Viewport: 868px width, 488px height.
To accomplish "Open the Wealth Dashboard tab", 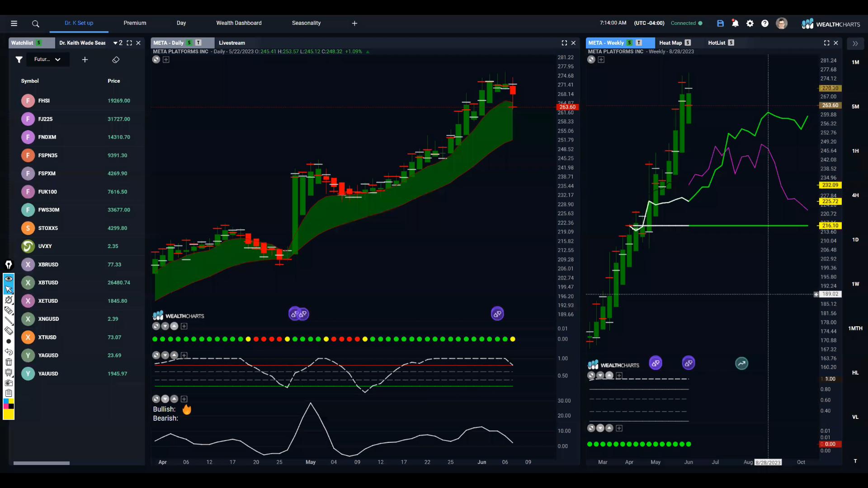I will (x=239, y=23).
